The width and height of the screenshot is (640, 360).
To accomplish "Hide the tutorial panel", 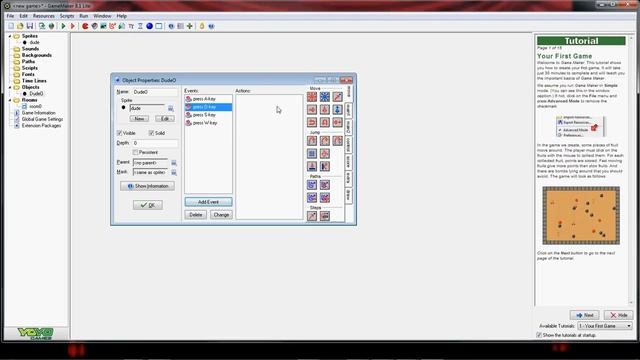I will point(618,315).
